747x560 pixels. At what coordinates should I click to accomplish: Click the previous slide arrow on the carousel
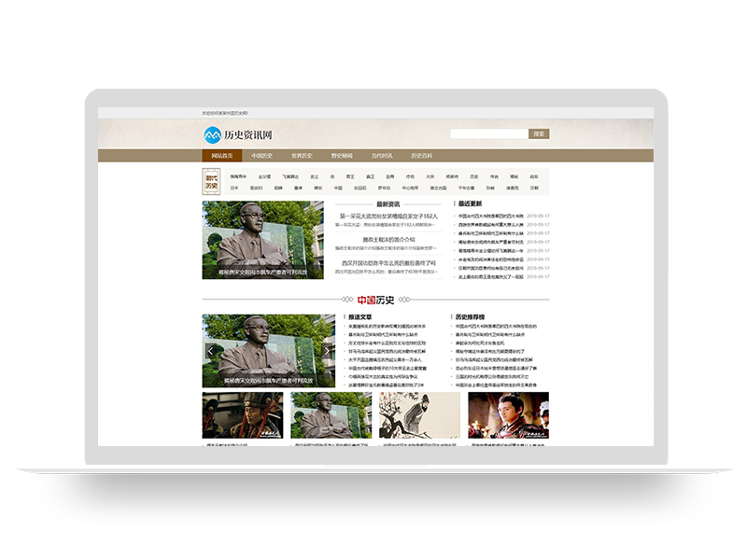click(x=210, y=351)
